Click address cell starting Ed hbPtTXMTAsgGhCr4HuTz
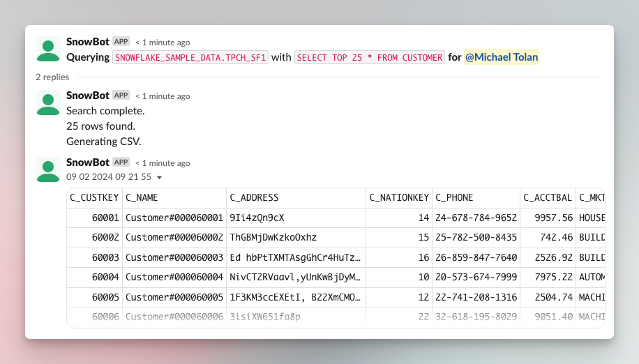639x364 pixels. pos(296,258)
